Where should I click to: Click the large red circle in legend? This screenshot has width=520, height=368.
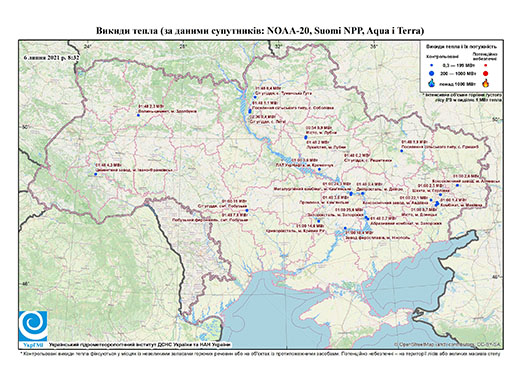pyautogui.click(x=485, y=73)
